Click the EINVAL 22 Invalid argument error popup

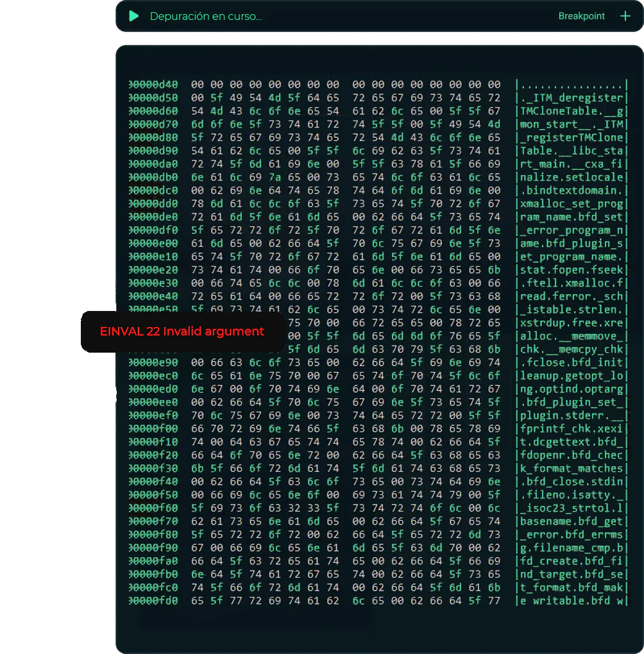point(182,331)
